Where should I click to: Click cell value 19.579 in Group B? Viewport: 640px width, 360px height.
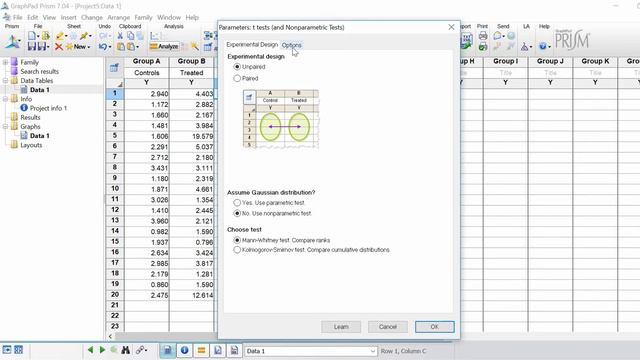tap(191, 136)
